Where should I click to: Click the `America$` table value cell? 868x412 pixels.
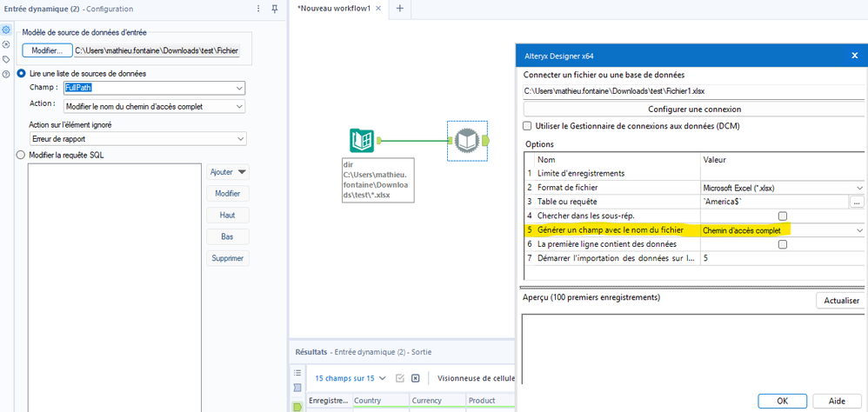775,203
